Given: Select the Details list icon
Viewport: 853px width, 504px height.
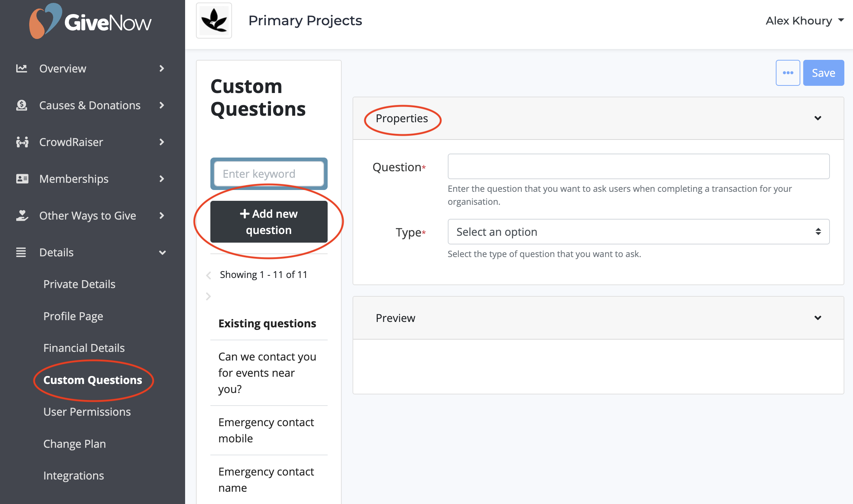Looking at the screenshot, I should pos(22,252).
